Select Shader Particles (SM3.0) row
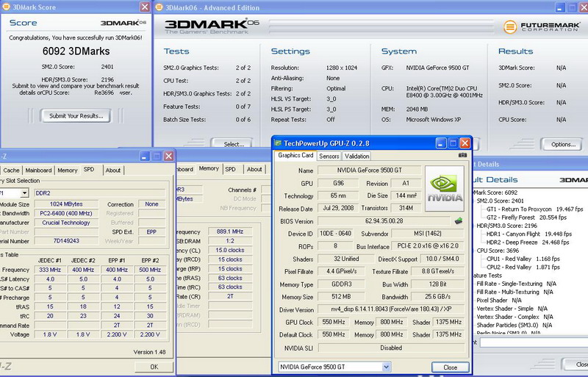 click(514, 325)
